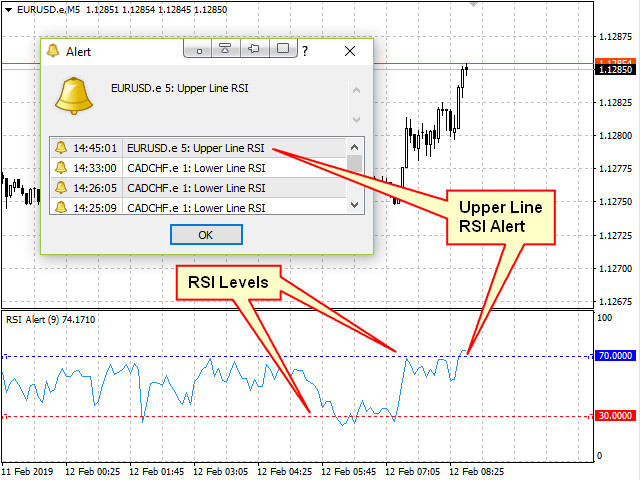This screenshot has width=640, height=480.
Task: Click the roll-up arrow icon in the Alert title toolbar
Action: tap(225, 49)
